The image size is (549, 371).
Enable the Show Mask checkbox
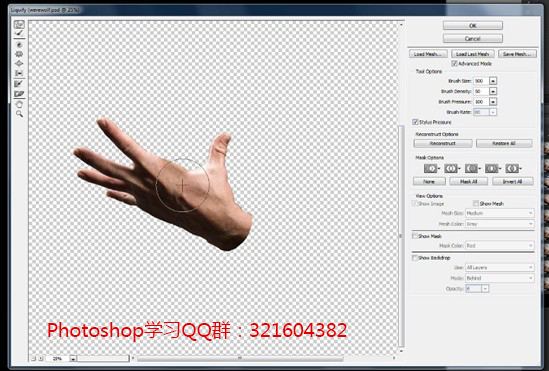coord(415,236)
